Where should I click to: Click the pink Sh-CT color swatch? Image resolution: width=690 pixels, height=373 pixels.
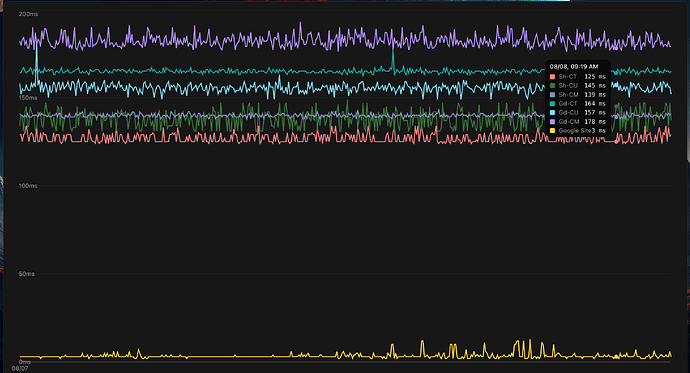(552, 77)
